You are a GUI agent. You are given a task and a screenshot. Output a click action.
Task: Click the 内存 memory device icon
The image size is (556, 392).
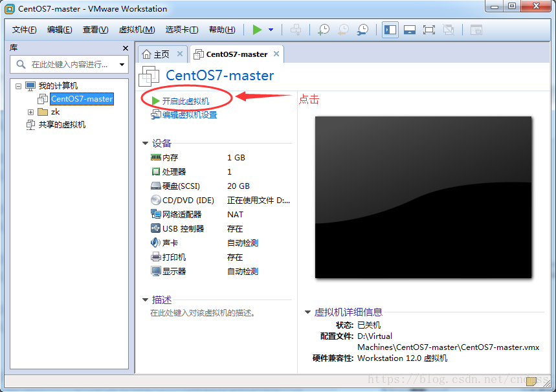point(155,157)
